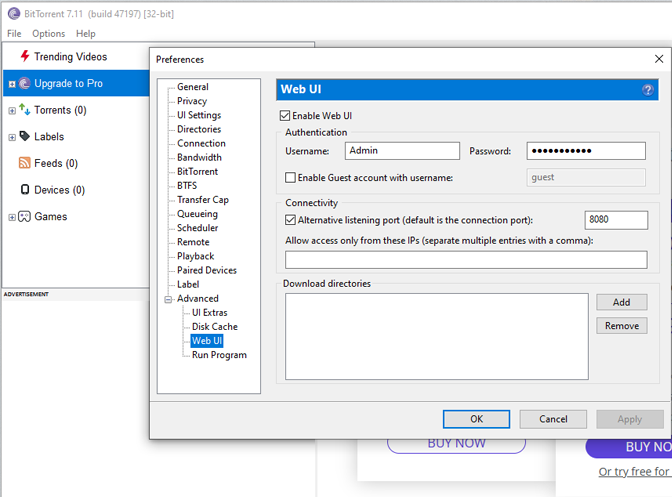Select General in preferences tree
Screen dimensions: 672x497
(193, 87)
